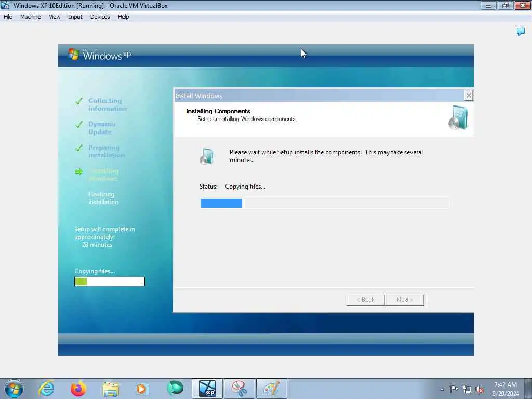
Task: Click the setup CD icon in dialog header
Action: [x=458, y=118]
